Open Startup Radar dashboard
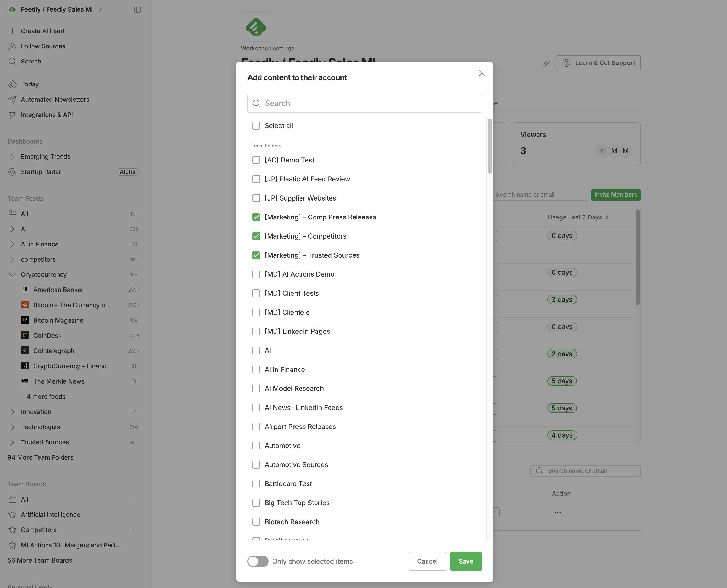727x588 pixels. (x=41, y=172)
